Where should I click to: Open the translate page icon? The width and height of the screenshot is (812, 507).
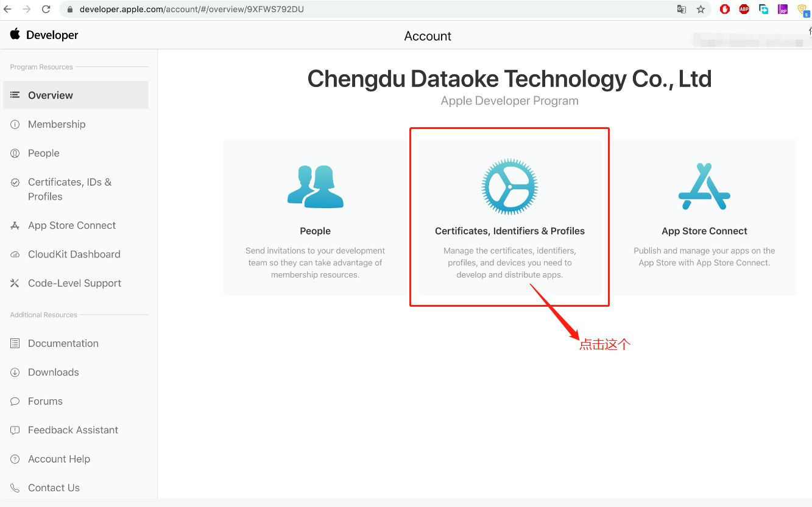click(x=682, y=9)
